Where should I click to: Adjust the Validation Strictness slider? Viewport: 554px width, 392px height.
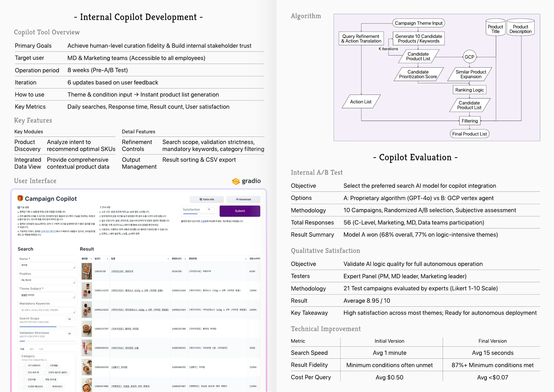[47, 341]
